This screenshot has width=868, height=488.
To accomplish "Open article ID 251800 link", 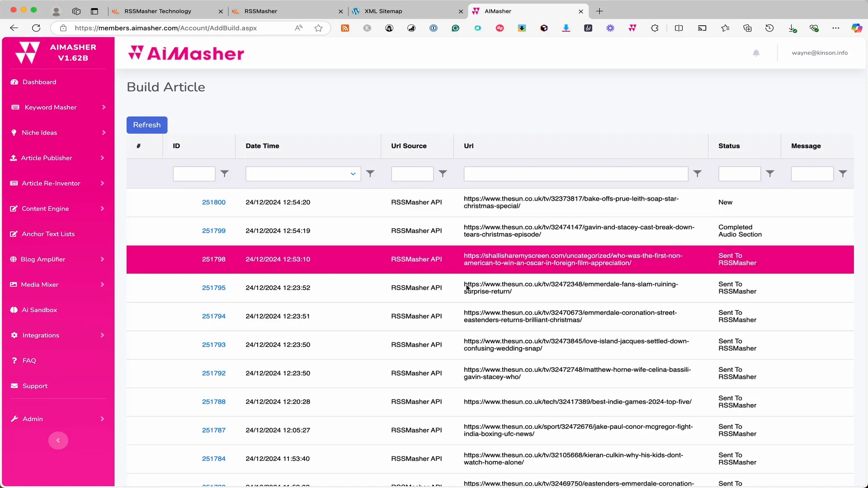I will 213,202.
